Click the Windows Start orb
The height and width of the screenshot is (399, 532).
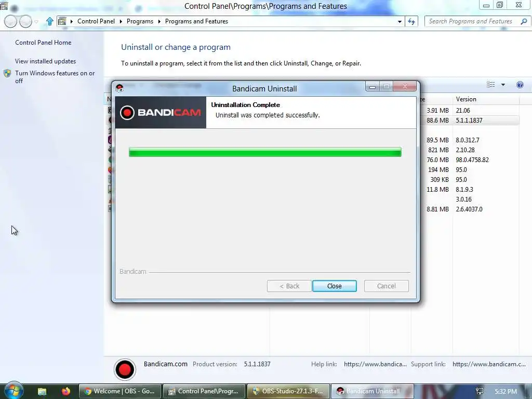pos(14,391)
